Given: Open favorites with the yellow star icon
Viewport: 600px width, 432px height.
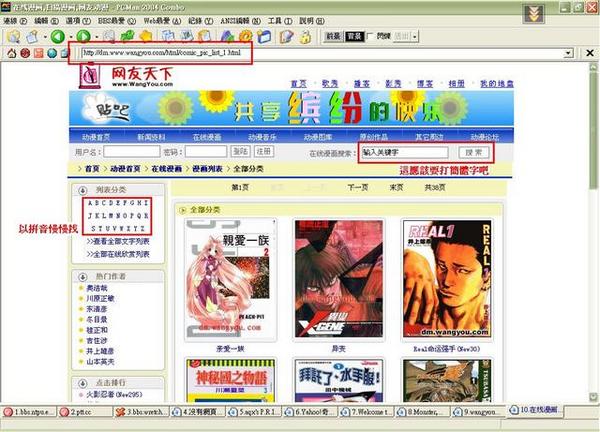Looking at the screenshot, I should point(145,36).
